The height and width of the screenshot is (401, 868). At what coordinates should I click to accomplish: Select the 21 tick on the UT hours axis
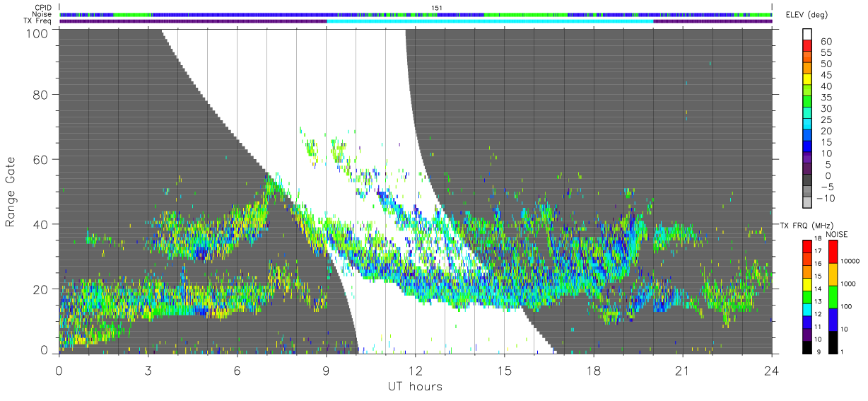[682, 371]
